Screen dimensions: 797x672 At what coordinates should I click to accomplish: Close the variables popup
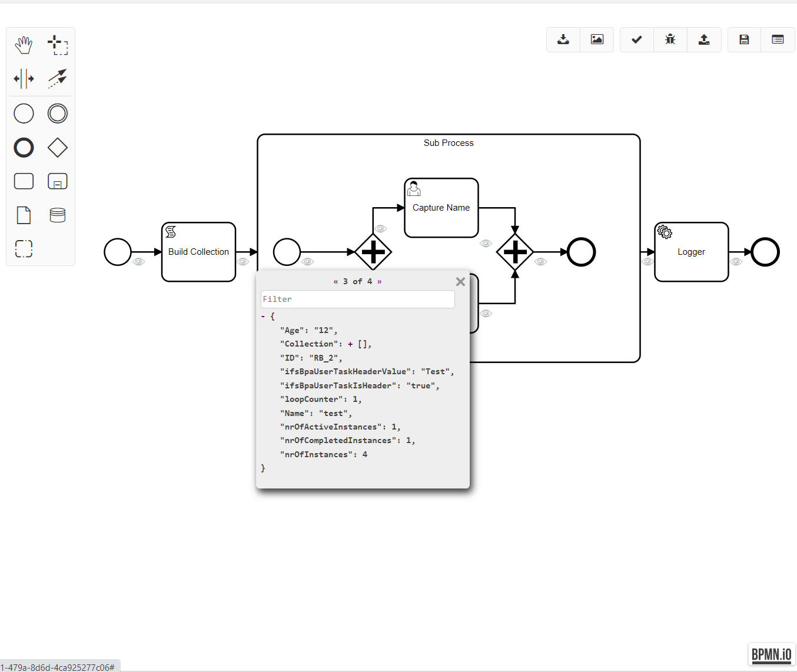point(460,282)
